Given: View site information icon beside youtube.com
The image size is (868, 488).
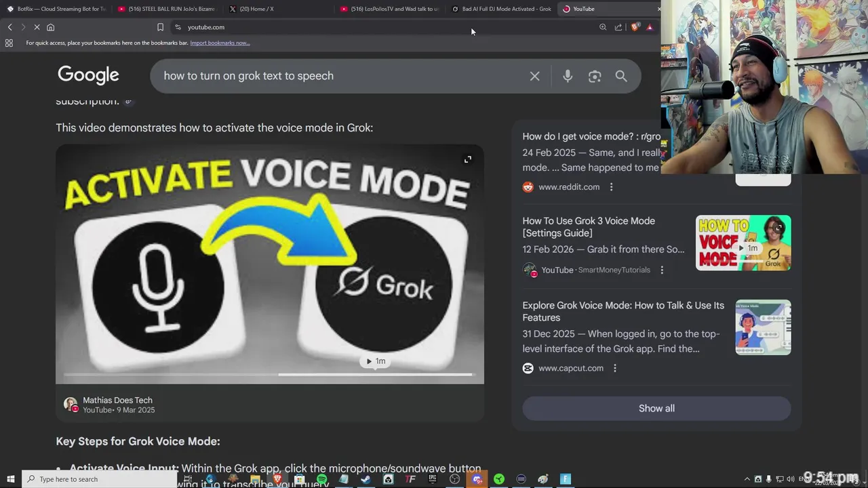Looking at the screenshot, I should point(178,27).
